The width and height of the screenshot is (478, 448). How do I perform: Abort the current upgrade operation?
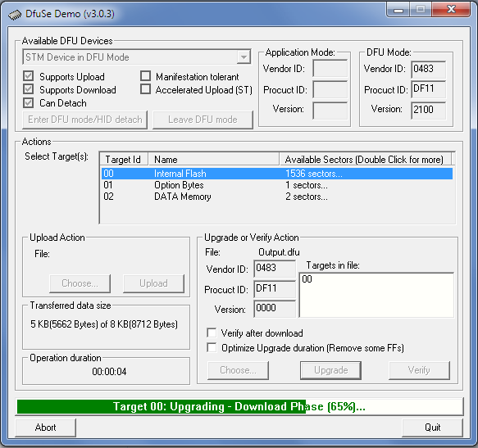pos(45,428)
